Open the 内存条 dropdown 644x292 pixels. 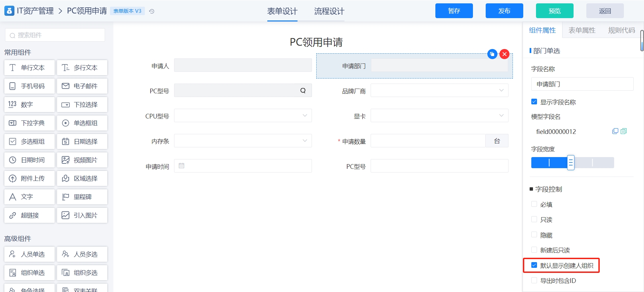tap(243, 141)
